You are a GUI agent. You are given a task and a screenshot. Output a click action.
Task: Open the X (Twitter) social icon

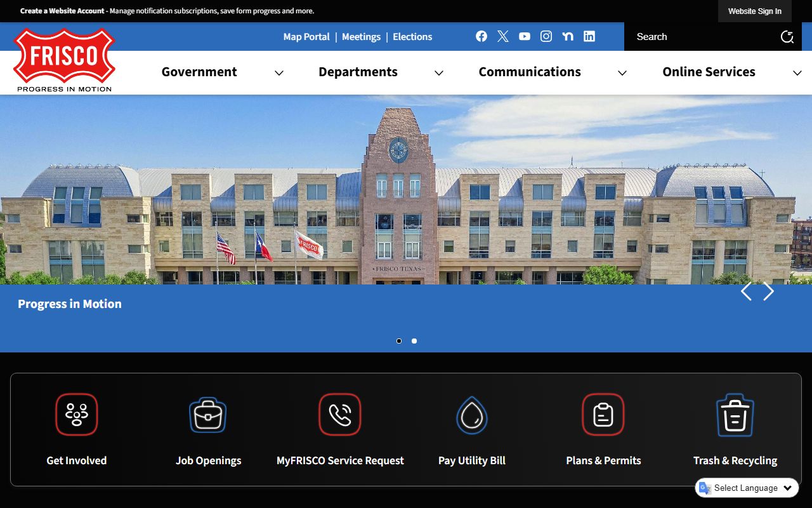[x=503, y=36]
